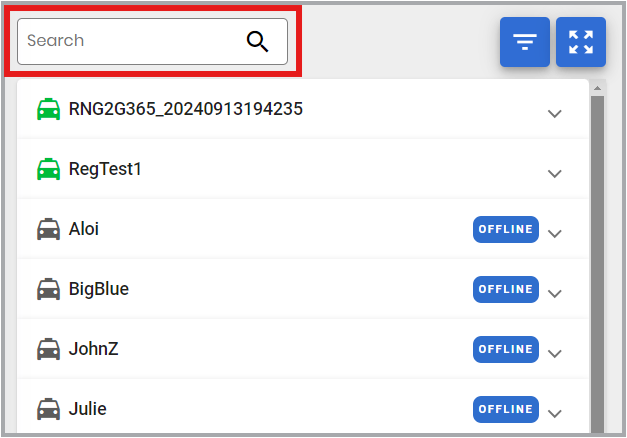The image size is (627, 438).
Task: Click the OFFLINE badge on Aloi
Action: (x=506, y=230)
